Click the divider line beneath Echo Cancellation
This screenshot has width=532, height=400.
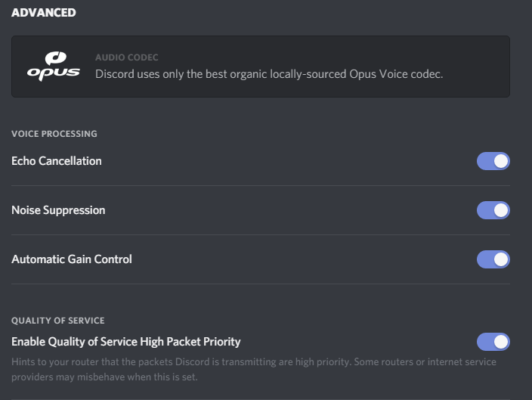[x=261, y=185]
